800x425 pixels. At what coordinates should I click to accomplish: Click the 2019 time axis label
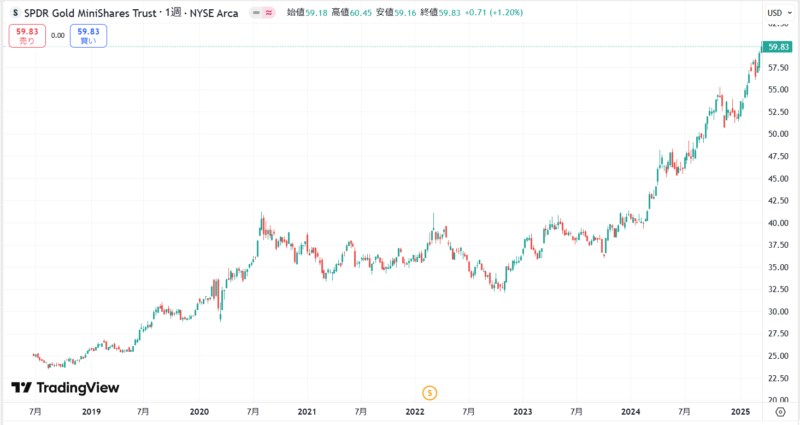coord(91,412)
